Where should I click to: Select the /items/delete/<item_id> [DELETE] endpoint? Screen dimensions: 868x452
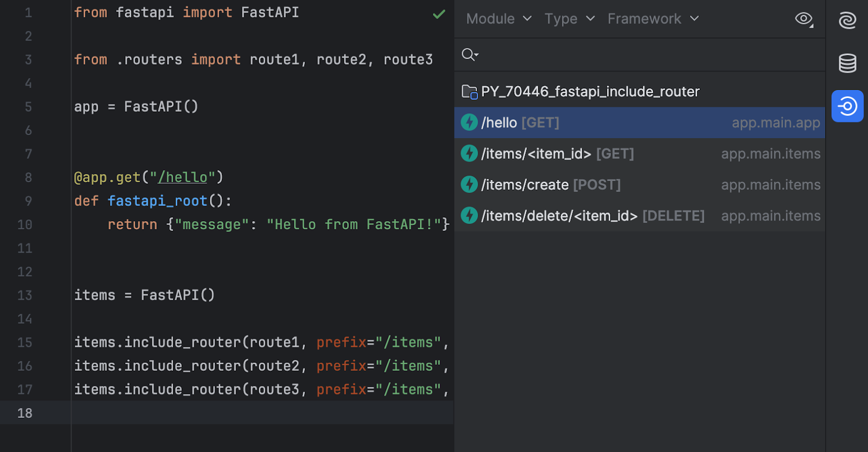[x=592, y=216]
